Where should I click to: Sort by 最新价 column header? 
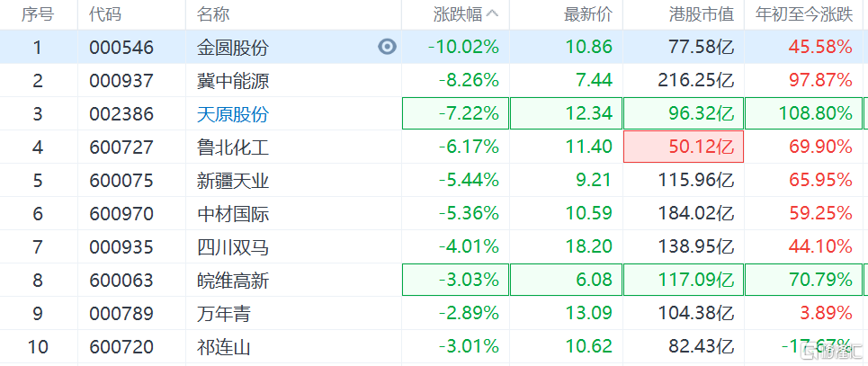pyautogui.click(x=588, y=14)
